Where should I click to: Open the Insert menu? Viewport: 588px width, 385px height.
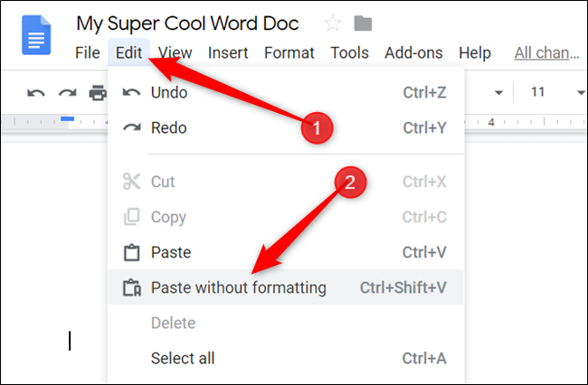228,52
